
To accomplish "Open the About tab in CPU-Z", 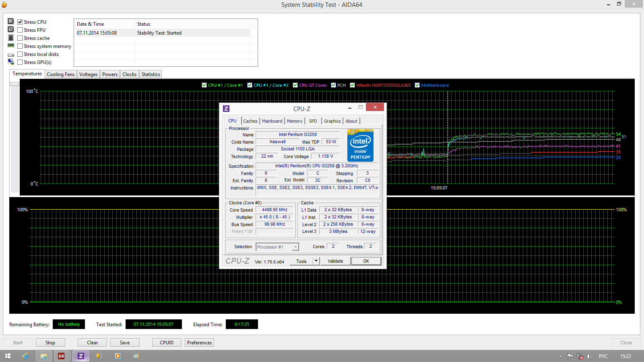I will [x=351, y=121].
